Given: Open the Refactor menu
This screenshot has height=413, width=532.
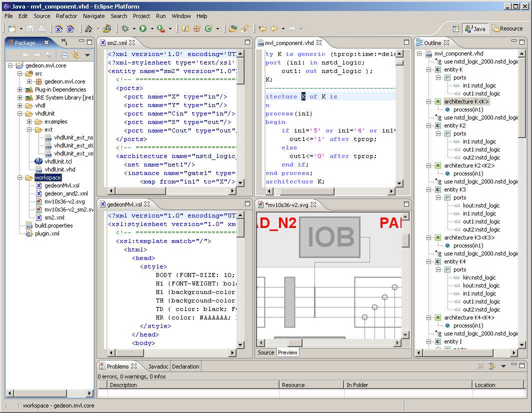Looking at the screenshot, I should pos(66,16).
